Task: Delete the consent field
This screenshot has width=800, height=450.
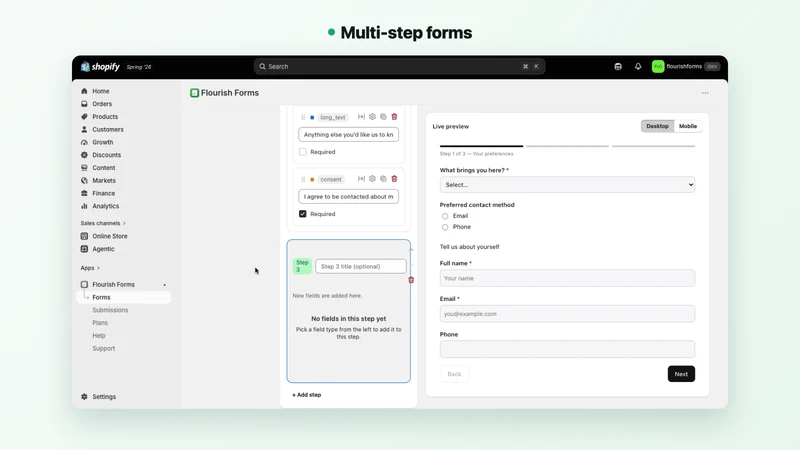Action: coord(394,179)
